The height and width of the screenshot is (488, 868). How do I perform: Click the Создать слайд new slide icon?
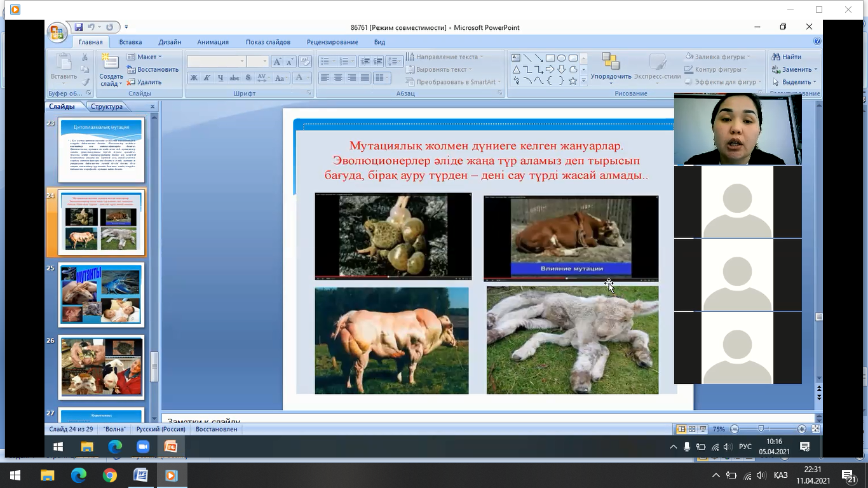click(x=111, y=62)
